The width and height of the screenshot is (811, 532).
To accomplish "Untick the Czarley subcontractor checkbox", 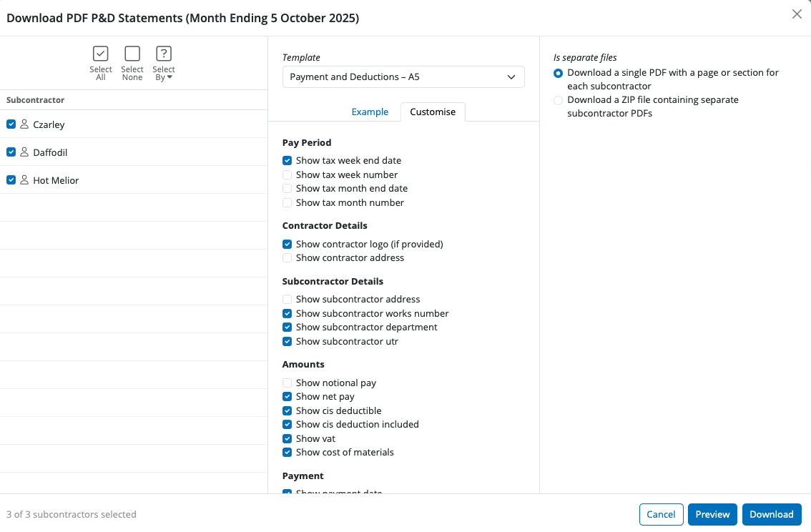I will (x=11, y=124).
